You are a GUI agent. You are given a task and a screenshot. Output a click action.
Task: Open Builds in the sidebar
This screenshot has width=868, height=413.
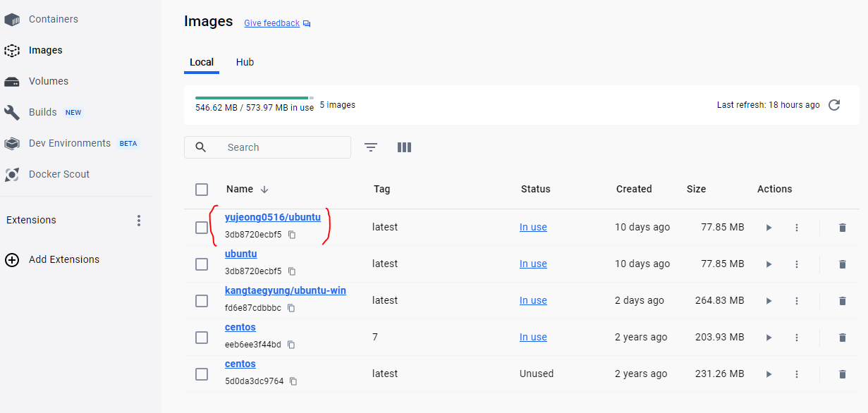[x=42, y=113]
